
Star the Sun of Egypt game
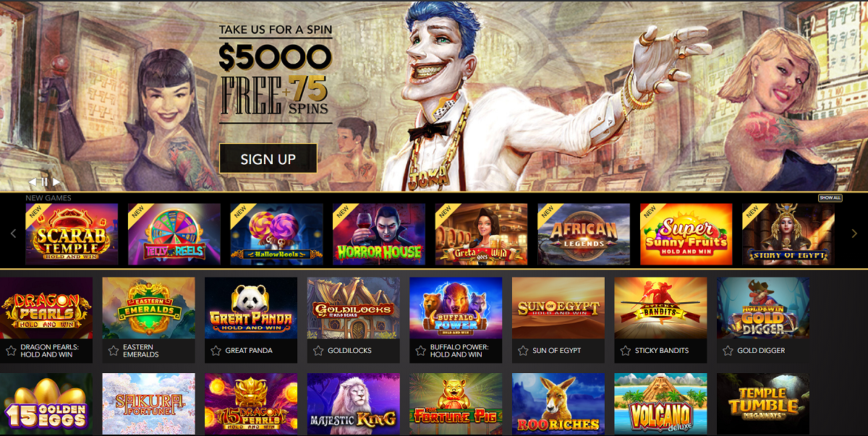pos(524,351)
